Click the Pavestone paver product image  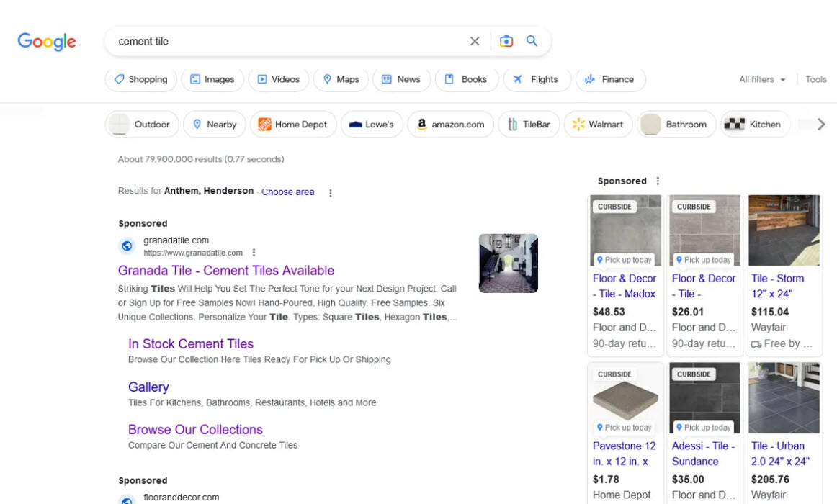[x=626, y=398]
